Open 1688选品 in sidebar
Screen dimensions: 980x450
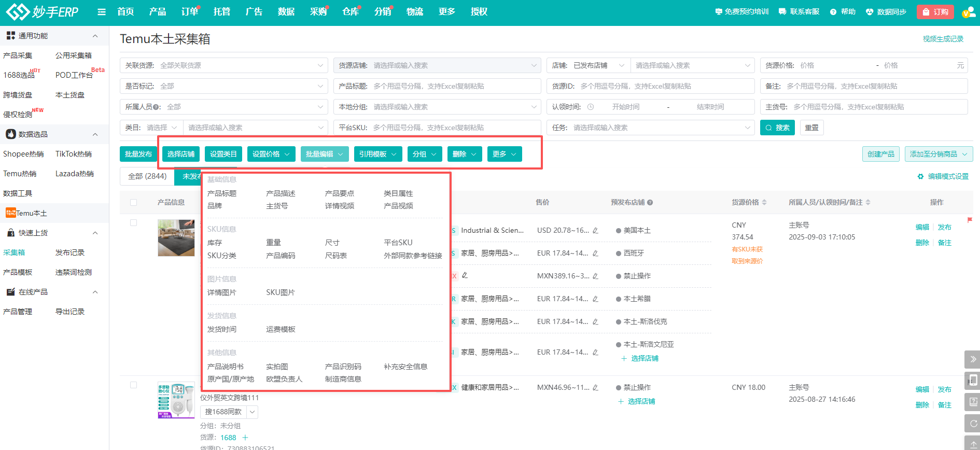19,75
